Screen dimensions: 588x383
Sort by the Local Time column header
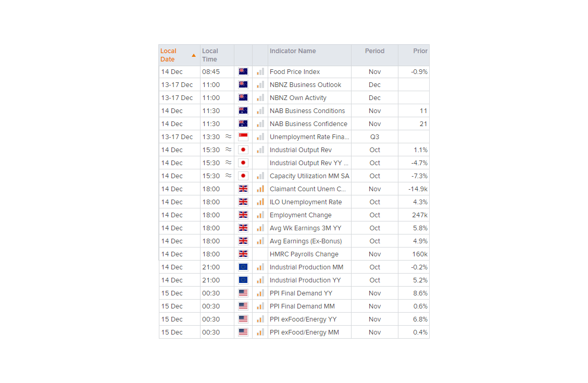(x=210, y=55)
